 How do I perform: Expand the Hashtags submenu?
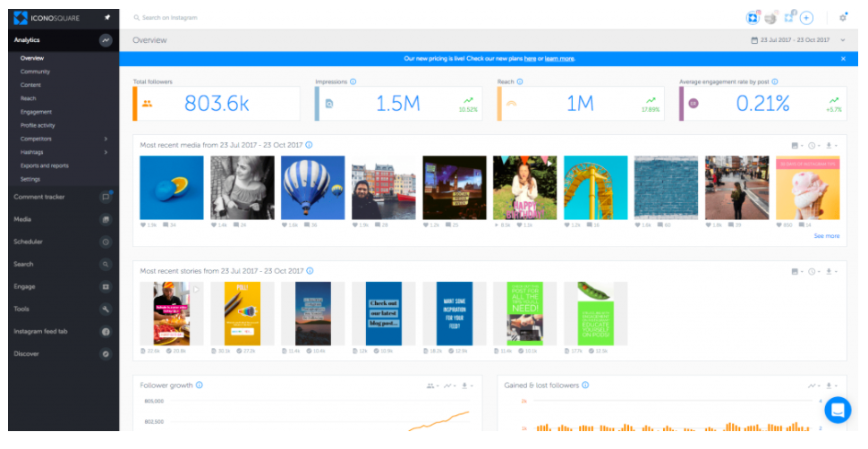pos(106,152)
